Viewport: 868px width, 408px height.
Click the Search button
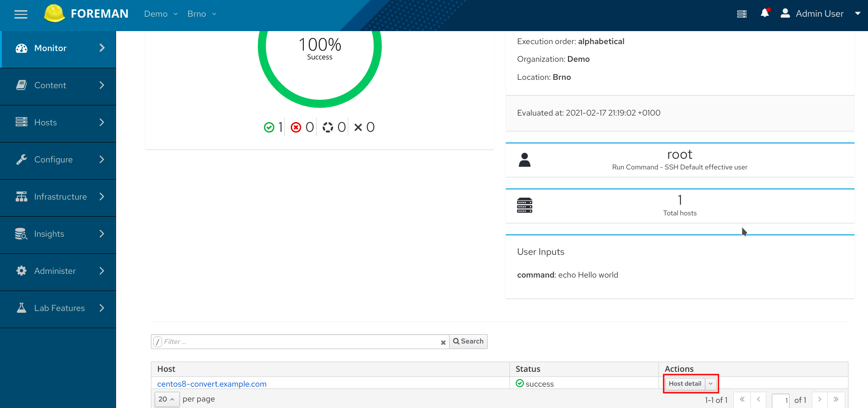(x=468, y=342)
